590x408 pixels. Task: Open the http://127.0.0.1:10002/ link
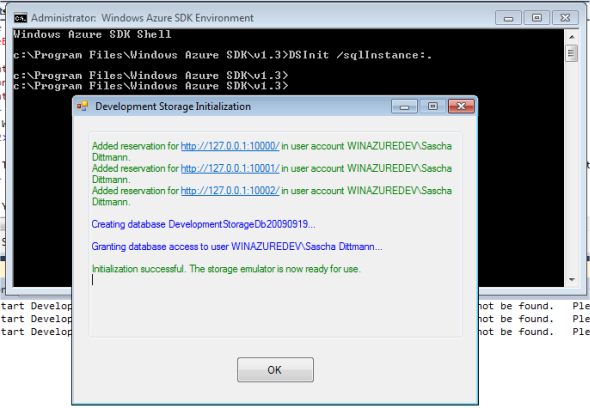click(230, 190)
